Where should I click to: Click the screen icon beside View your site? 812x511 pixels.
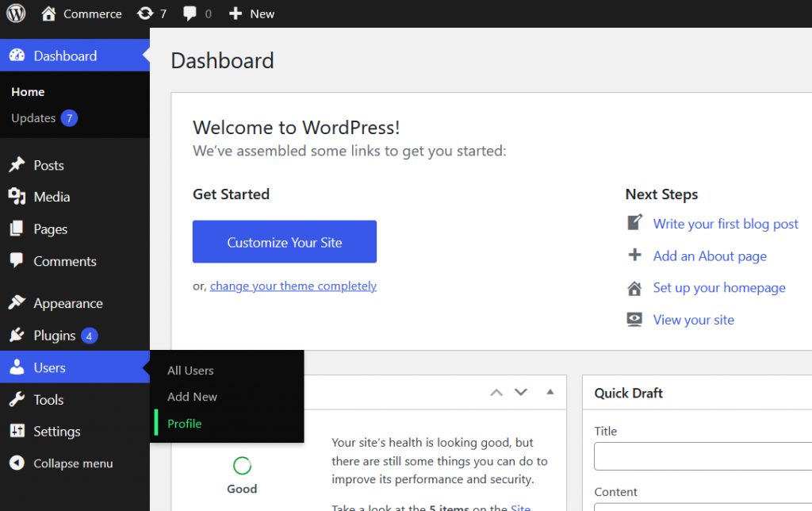tap(634, 319)
